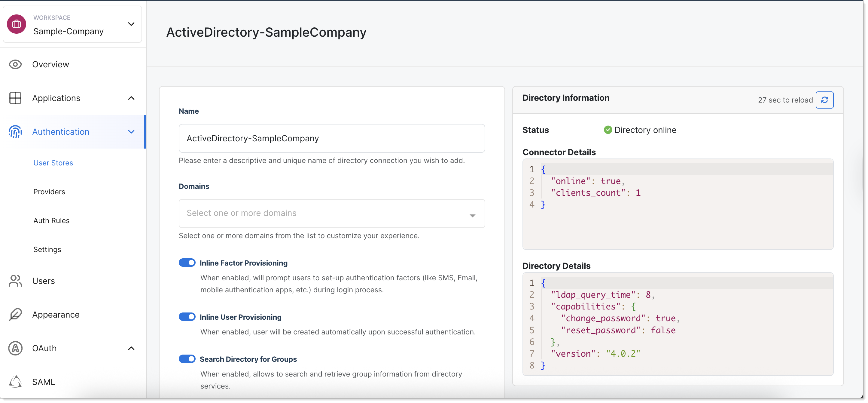
Task: Click the Users people icon
Action: point(15,281)
